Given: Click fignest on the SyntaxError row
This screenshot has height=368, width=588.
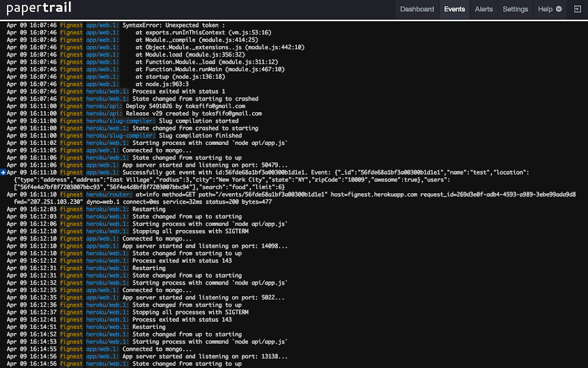Looking at the screenshot, I should [71, 25].
